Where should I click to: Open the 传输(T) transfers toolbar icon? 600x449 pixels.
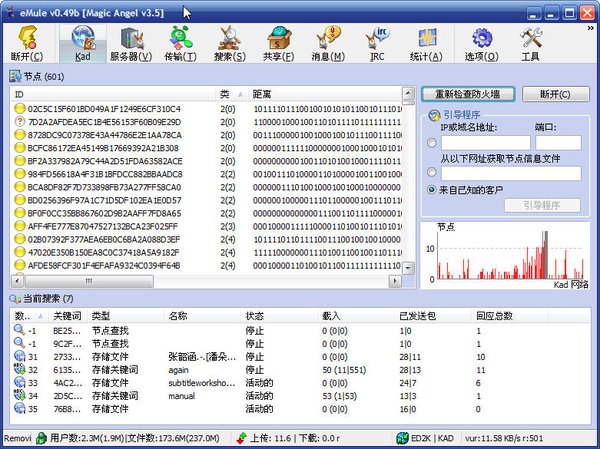coord(180,43)
